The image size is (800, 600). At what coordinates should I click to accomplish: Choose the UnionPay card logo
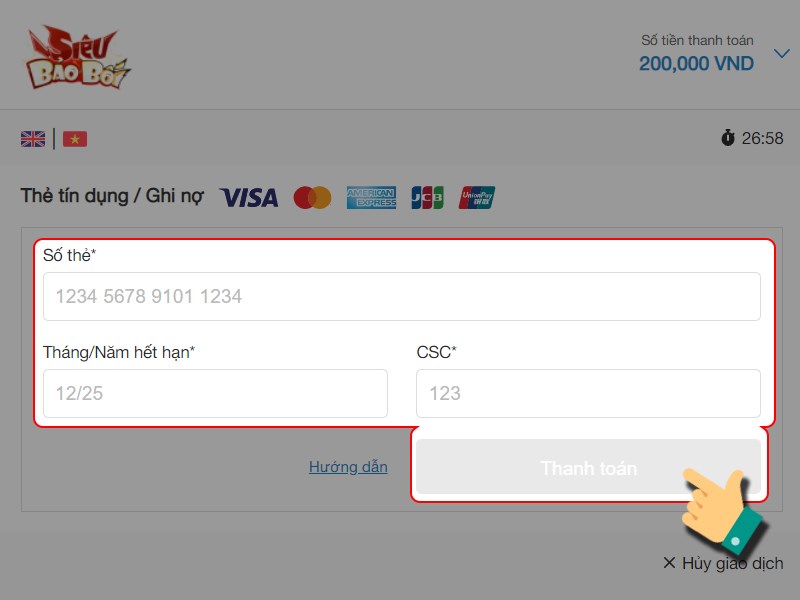pos(477,197)
